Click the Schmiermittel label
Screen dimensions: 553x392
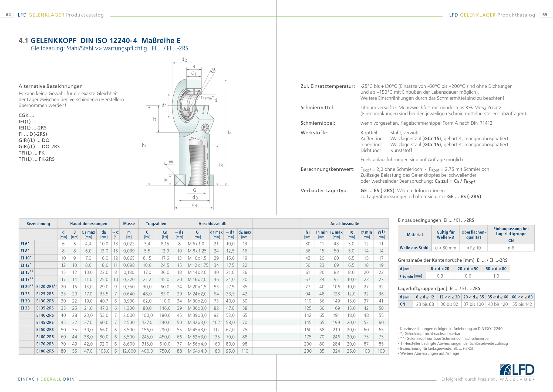(318, 108)
